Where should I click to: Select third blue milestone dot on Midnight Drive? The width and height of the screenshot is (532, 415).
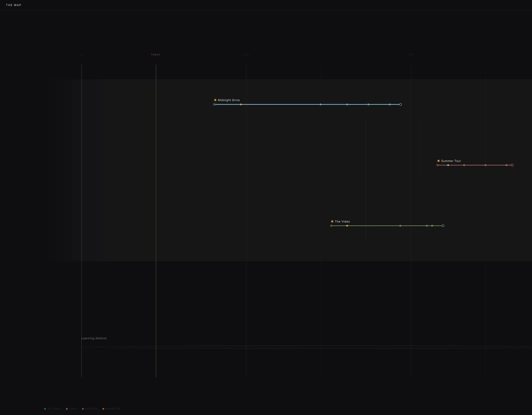click(x=368, y=104)
